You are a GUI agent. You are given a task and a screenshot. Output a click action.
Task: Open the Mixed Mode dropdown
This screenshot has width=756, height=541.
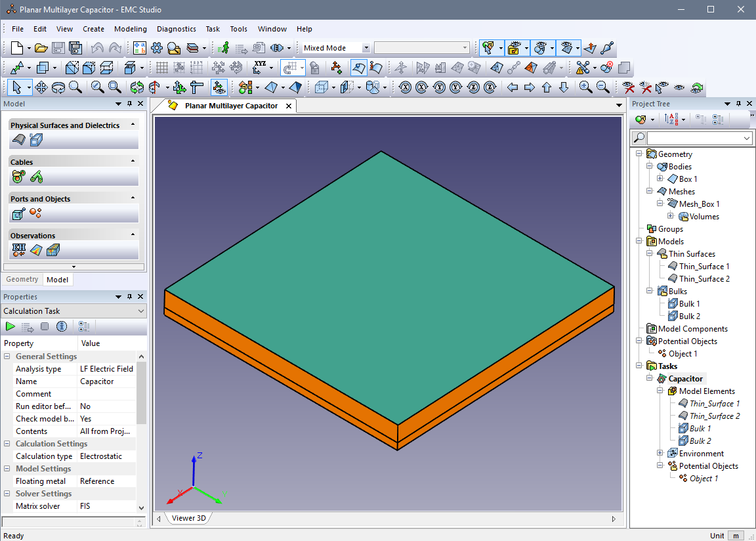[366, 48]
